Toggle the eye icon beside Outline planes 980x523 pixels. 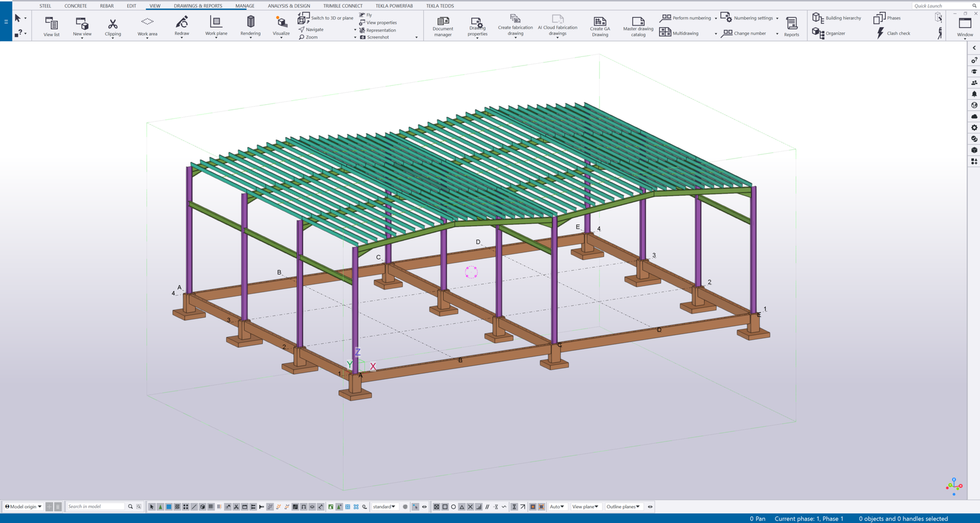coord(650,506)
